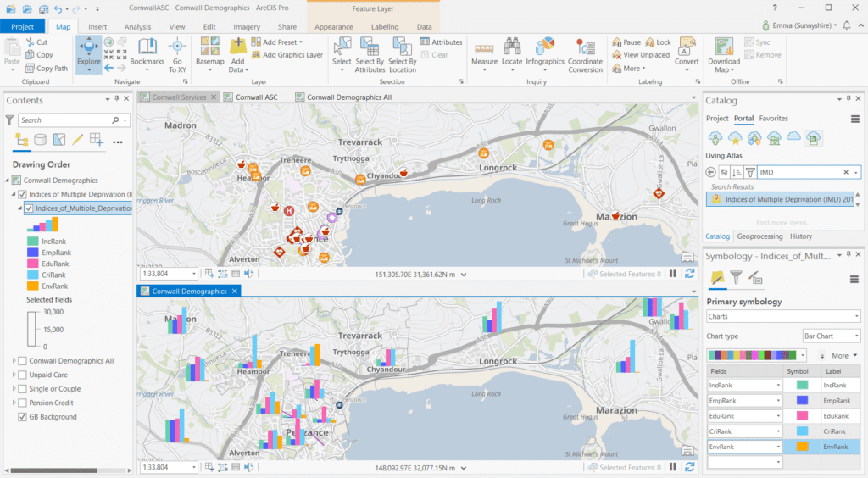Pause labeling with the Pause button
This screenshot has width=868, height=478.
tap(626, 42)
